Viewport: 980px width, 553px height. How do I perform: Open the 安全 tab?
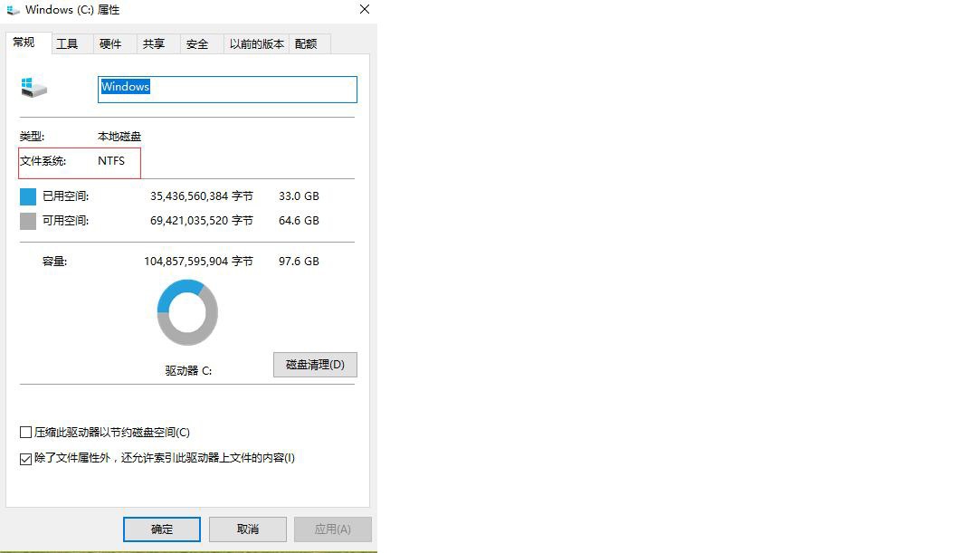click(197, 43)
